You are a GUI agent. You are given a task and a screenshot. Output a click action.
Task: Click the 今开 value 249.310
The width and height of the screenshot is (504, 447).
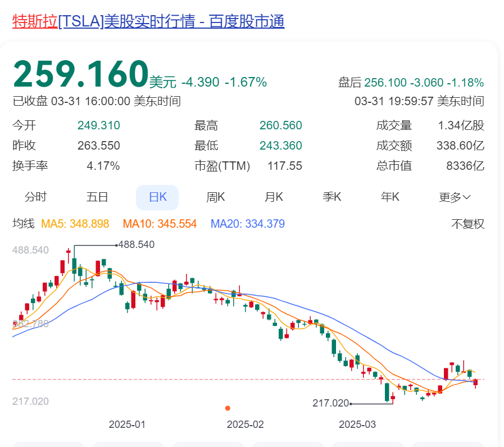pyautogui.click(x=99, y=125)
